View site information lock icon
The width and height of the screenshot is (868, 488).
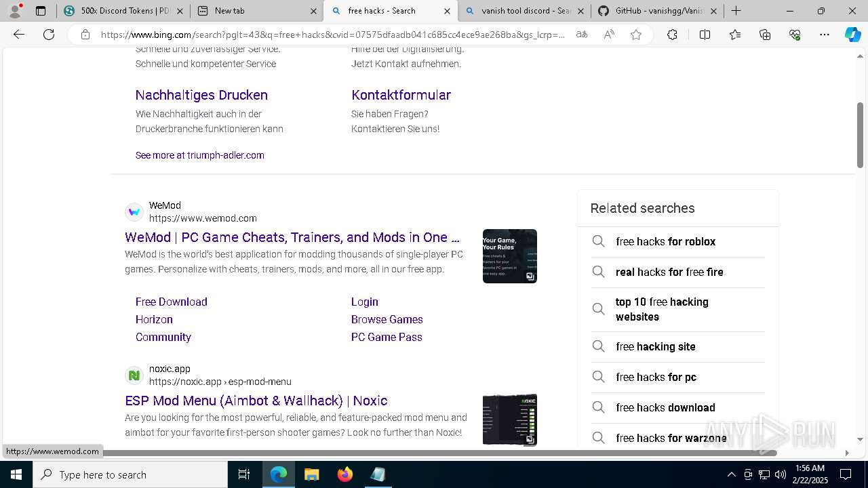85,35
